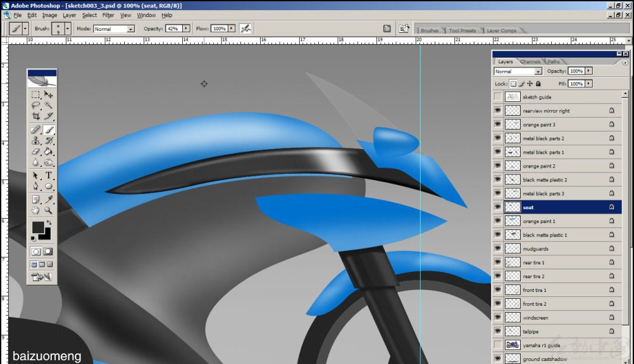This screenshot has width=634, height=364.
Task: Select the Pen tool
Action: (x=35, y=186)
